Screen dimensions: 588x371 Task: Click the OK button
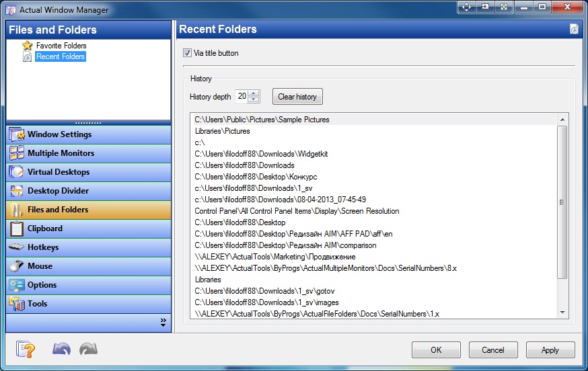tap(436, 350)
